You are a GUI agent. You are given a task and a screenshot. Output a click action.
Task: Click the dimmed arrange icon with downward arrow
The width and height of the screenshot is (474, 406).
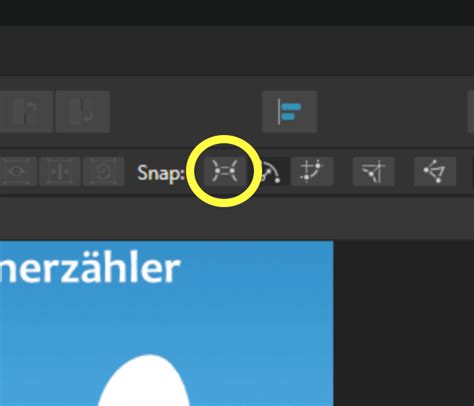[x=83, y=112]
